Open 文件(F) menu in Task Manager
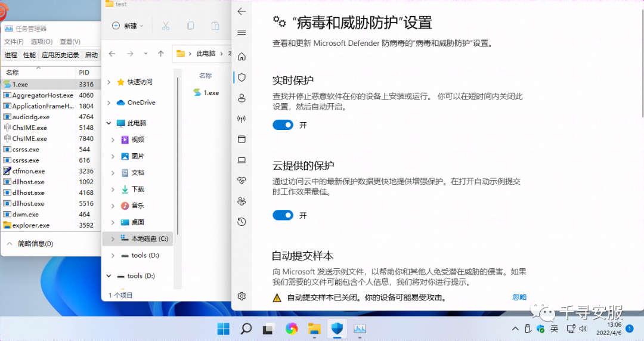 coord(14,42)
